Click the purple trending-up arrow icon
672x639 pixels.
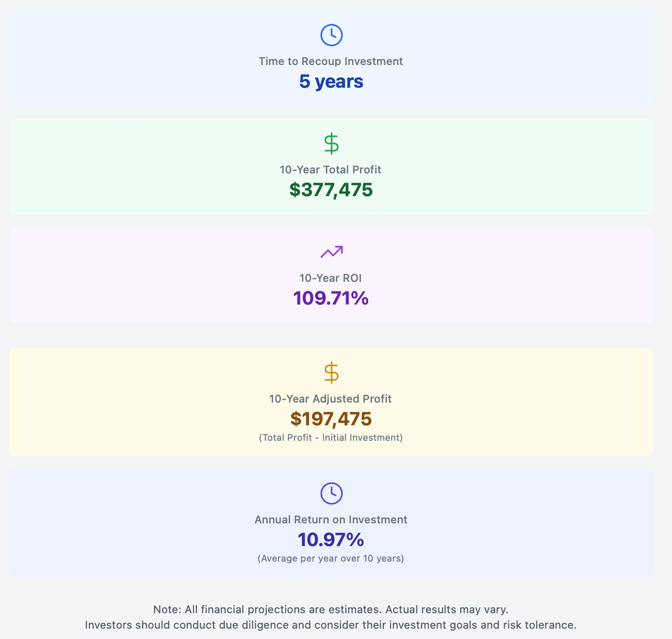point(331,252)
